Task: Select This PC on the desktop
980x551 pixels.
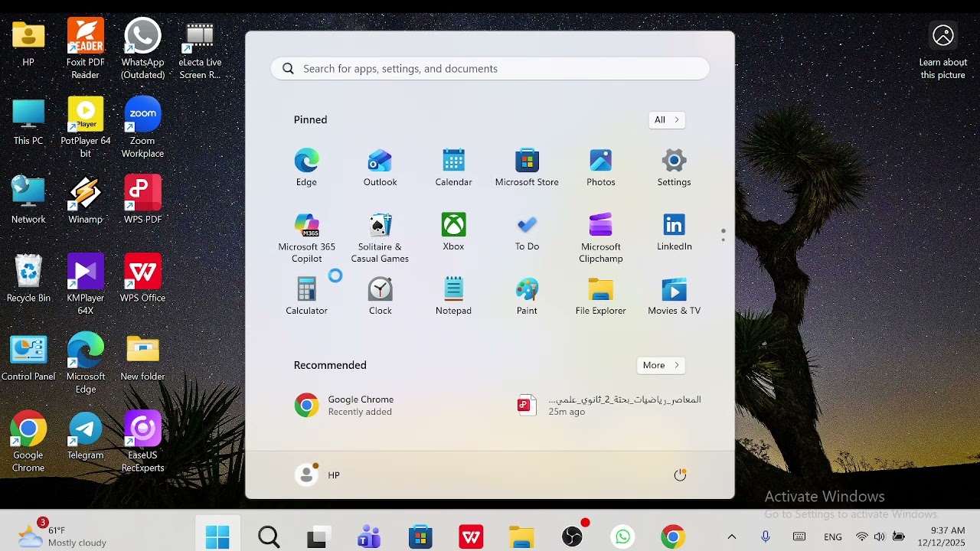Action: point(28,122)
